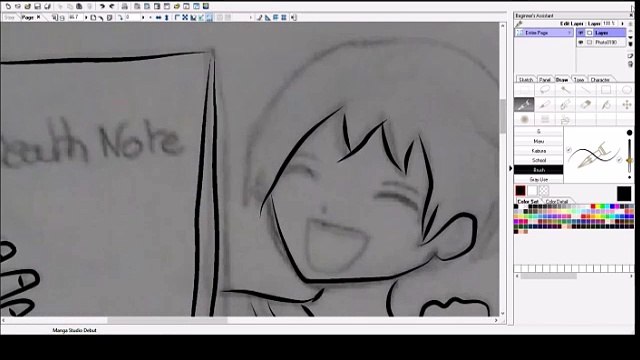Click the color palette horizontal scrollbar
Image resolution: width=640 pixels, height=360 pixels.
pyautogui.click(x=549, y=276)
